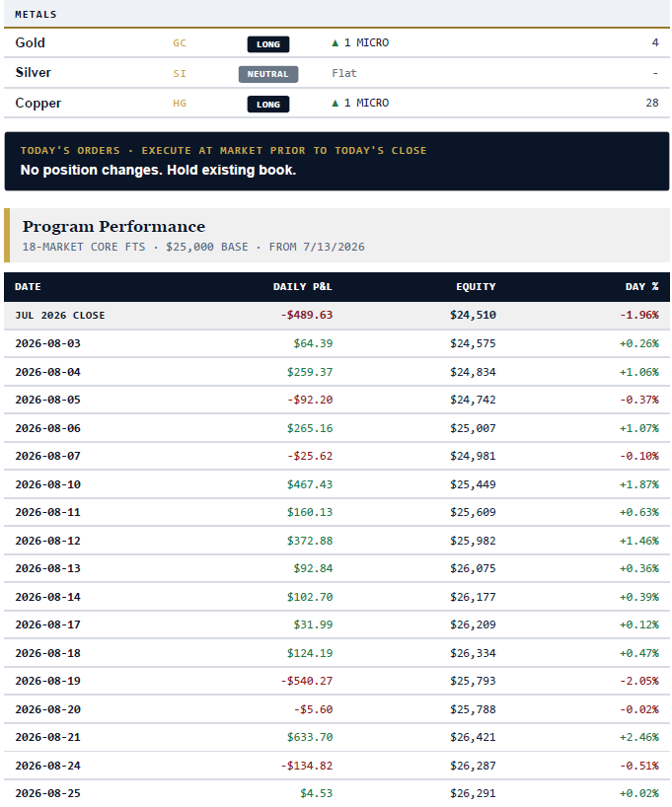Click the -$540.27 daily P&L value
This screenshot has height=807, width=672.
[307, 682]
